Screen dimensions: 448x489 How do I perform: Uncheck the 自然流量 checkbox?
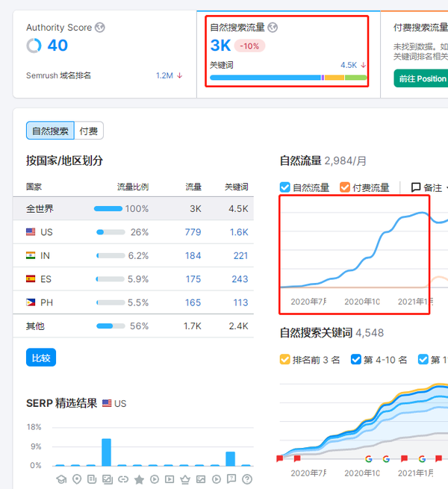[284, 187]
